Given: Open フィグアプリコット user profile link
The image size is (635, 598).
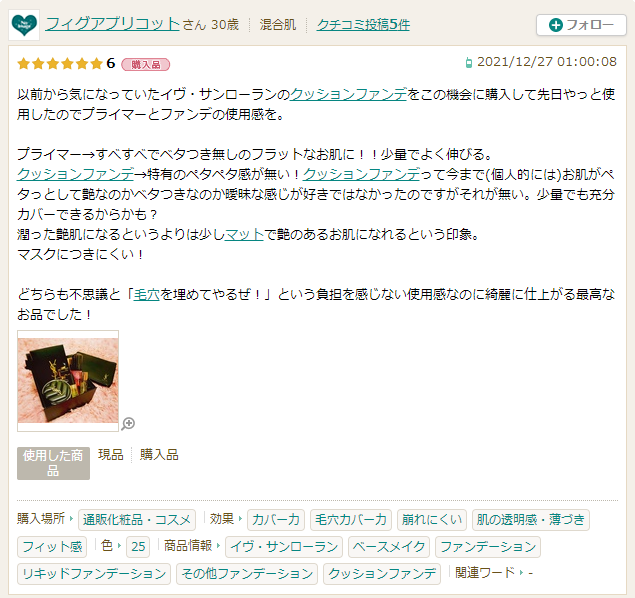Looking at the screenshot, I should 112,24.
